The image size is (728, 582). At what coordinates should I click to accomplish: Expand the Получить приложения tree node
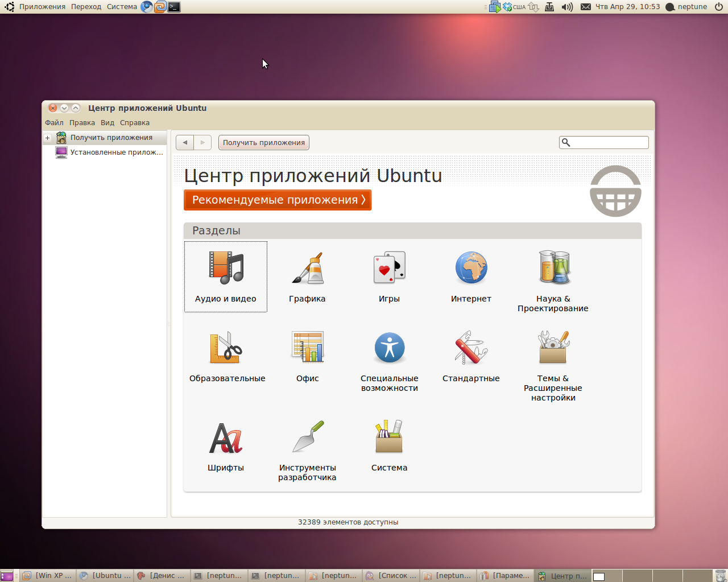tap(48, 138)
